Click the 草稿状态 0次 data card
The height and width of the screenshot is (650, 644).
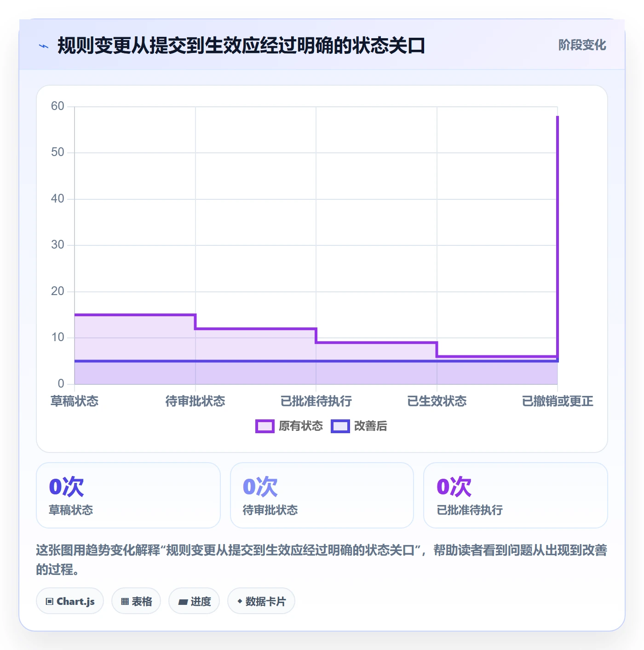coord(128,495)
